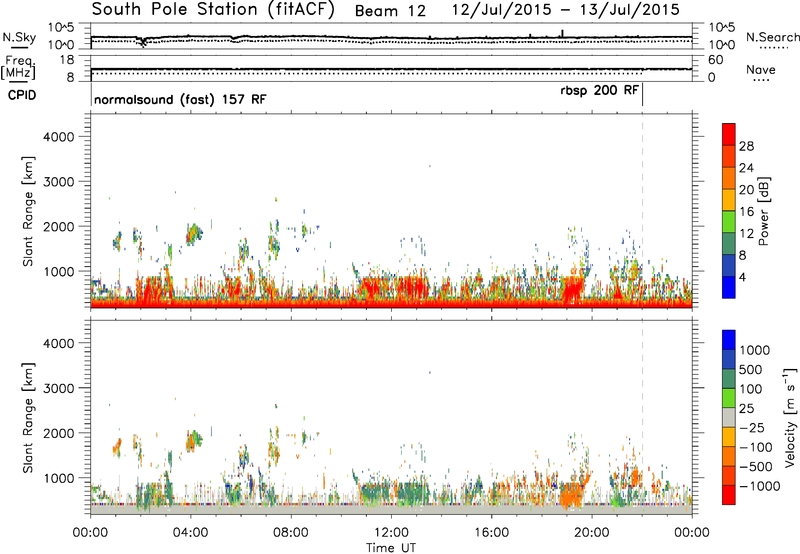Pick the Velocity color bar segment between 100 and 500
800x554 pixels.
(729, 379)
